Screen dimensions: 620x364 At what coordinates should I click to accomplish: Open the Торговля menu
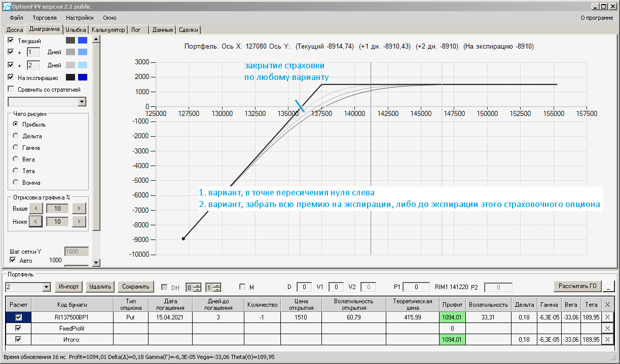[x=44, y=18]
